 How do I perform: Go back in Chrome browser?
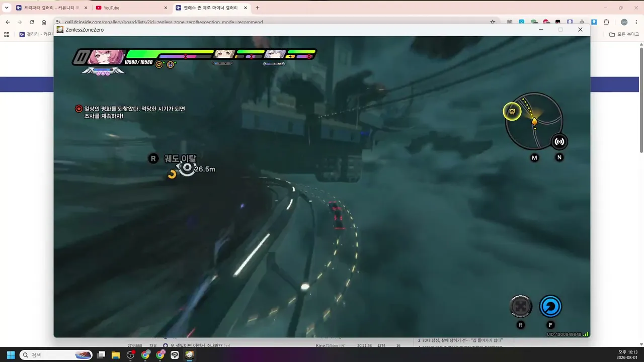[x=8, y=22]
